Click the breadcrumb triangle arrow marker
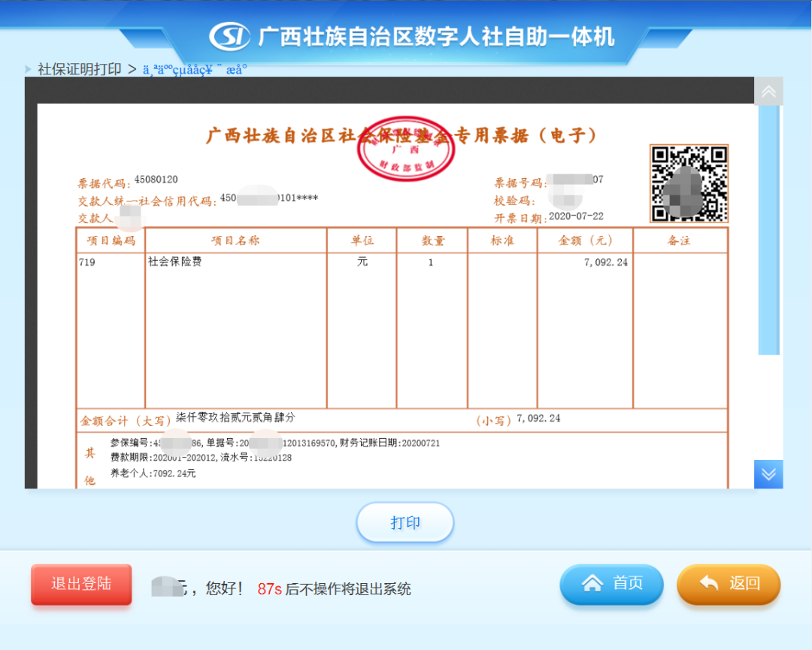The height and width of the screenshot is (650, 812). [29, 69]
